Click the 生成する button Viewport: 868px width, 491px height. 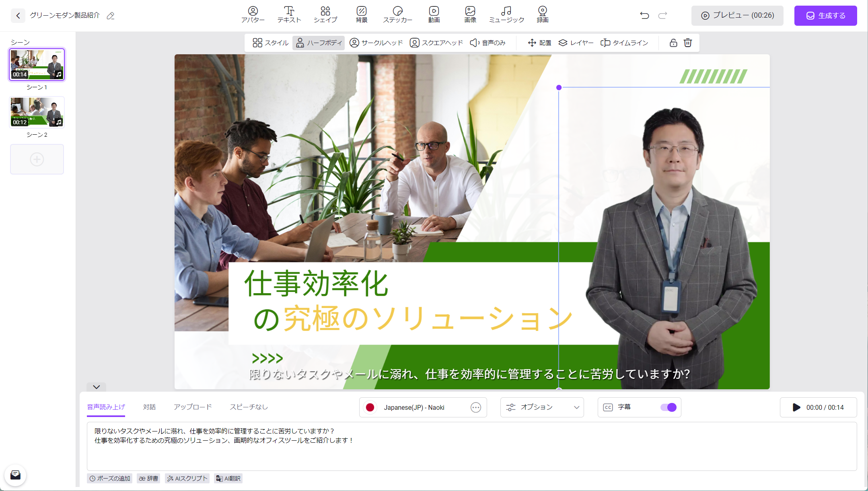tap(825, 16)
